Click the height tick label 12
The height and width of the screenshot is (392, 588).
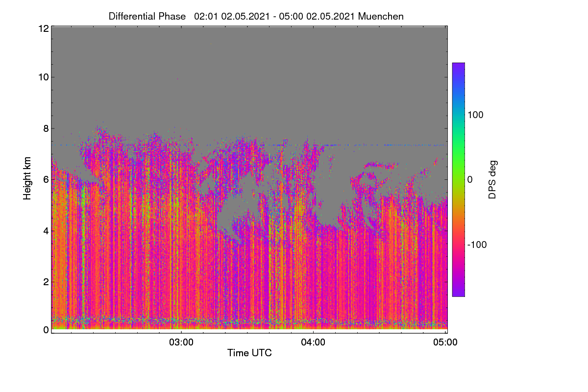(43, 28)
